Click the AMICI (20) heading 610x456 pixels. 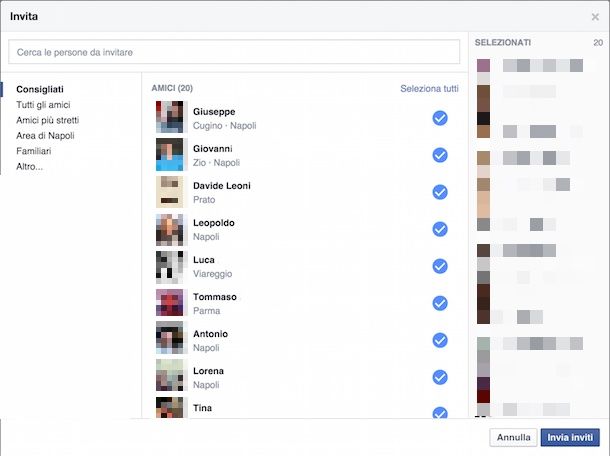[x=172, y=88]
